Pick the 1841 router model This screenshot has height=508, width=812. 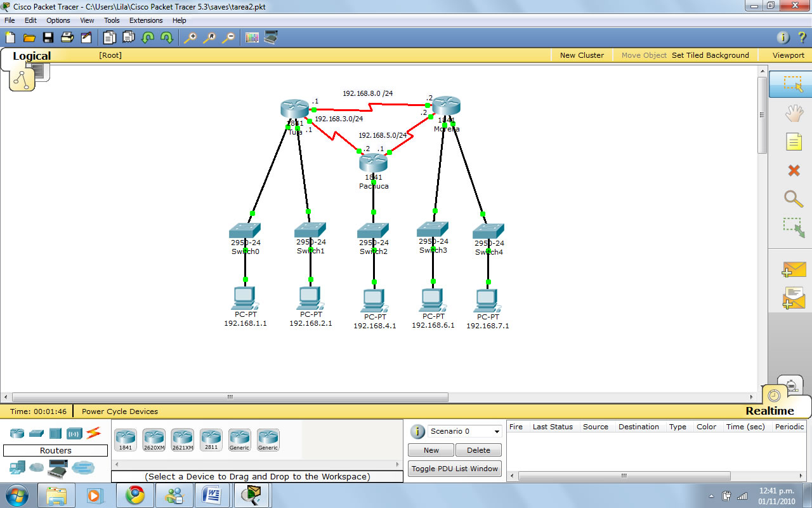[126, 439]
